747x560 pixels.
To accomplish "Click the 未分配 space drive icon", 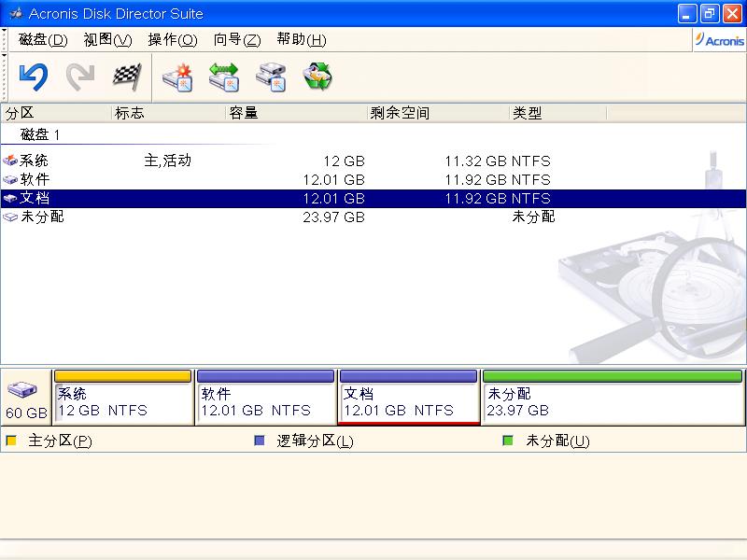I will point(10,217).
